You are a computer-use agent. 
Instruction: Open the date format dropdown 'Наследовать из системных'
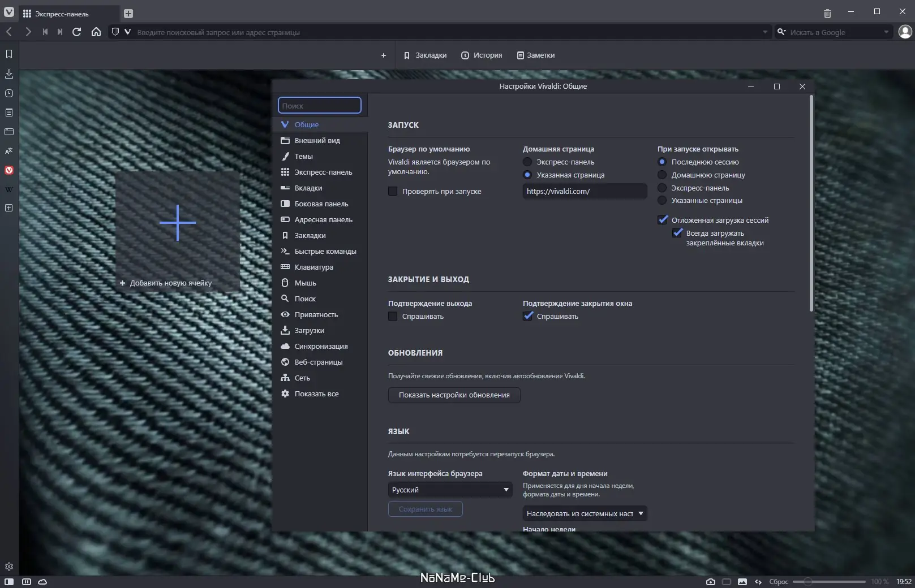click(585, 513)
